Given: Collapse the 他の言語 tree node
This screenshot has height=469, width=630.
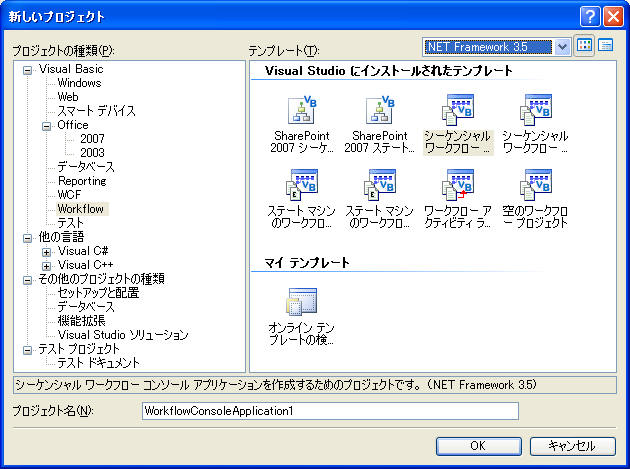Looking at the screenshot, I should tap(27, 238).
